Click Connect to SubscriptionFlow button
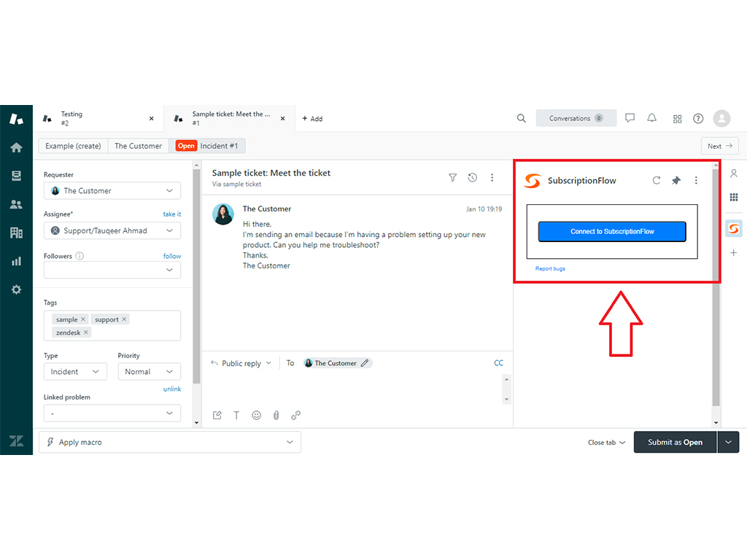The height and width of the screenshot is (560, 747). [x=612, y=231]
